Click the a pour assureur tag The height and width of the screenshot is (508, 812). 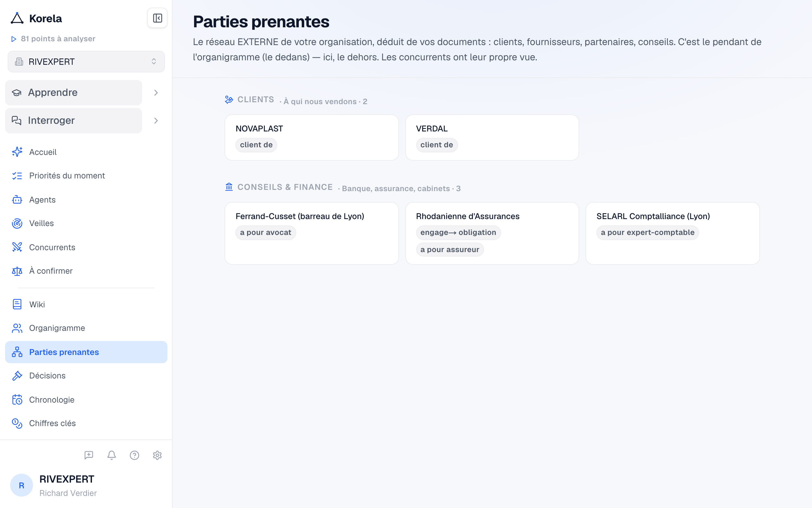pos(450,250)
